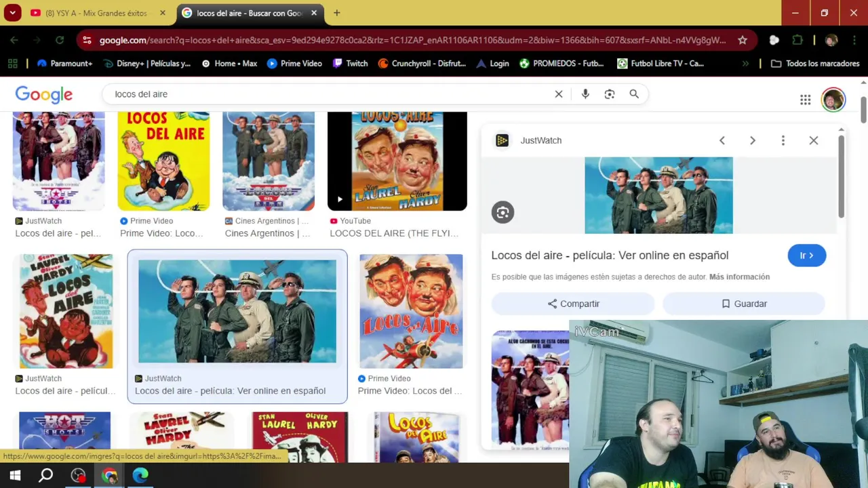
Task: Open the Prime Video Locos del Aire airplane poster
Action: pos(411,311)
